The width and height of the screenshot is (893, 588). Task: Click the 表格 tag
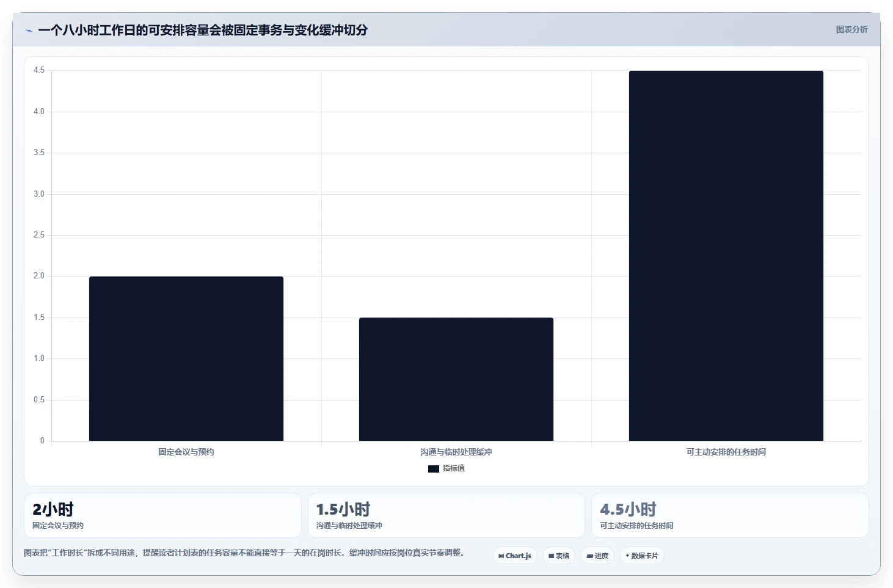pyautogui.click(x=559, y=556)
